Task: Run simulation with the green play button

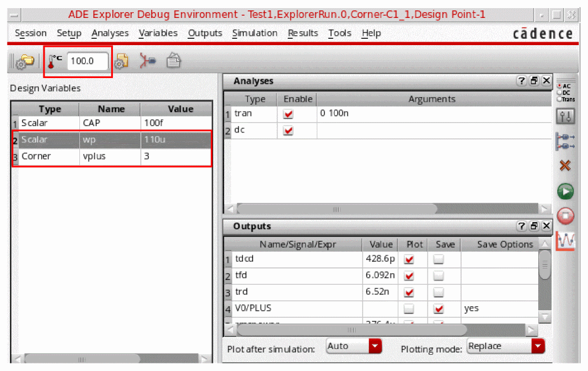Action: pos(565,192)
